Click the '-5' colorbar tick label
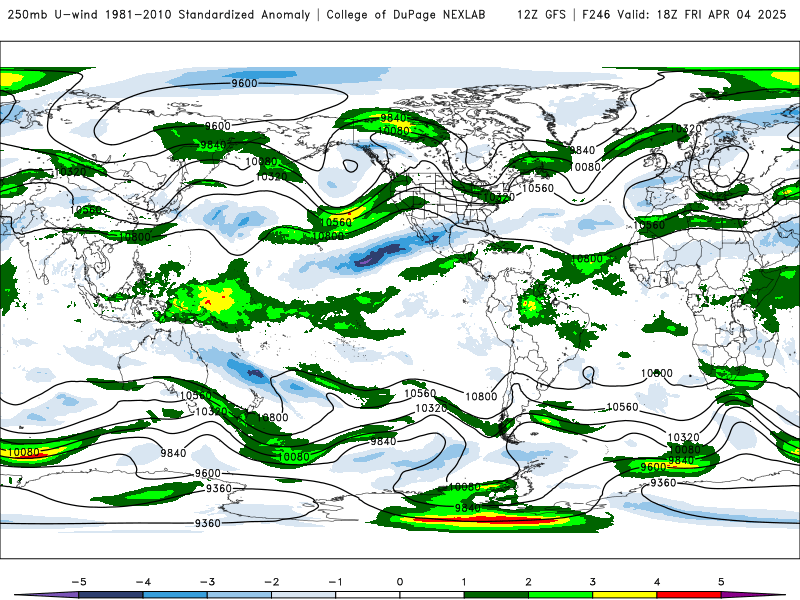This screenshot has width=800, height=600. pyautogui.click(x=79, y=582)
